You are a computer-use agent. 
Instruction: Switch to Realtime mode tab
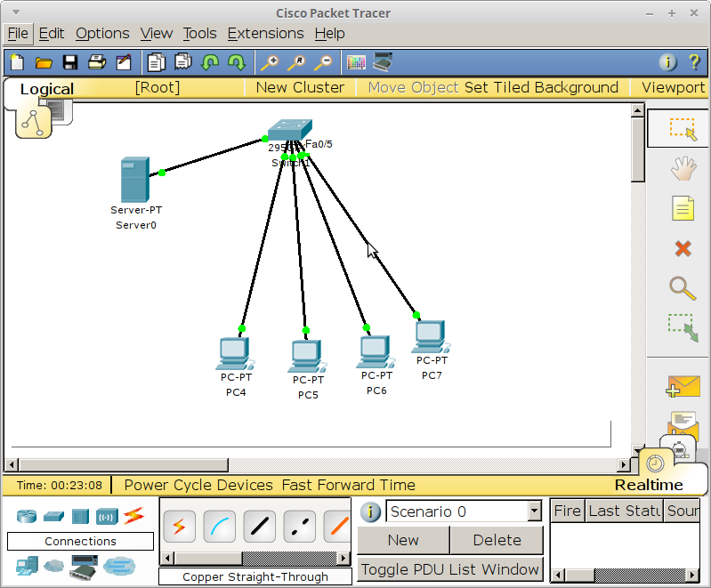coord(649,485)
